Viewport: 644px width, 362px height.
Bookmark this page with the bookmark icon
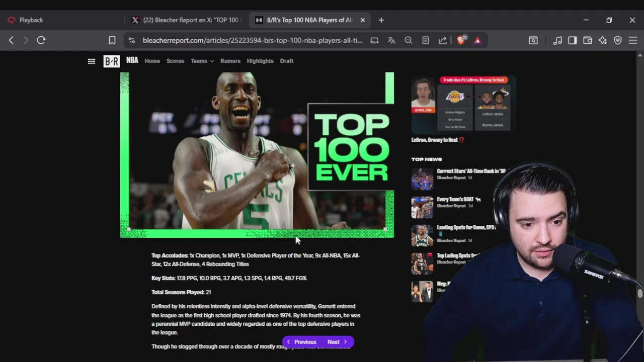[x=112, y=40]
